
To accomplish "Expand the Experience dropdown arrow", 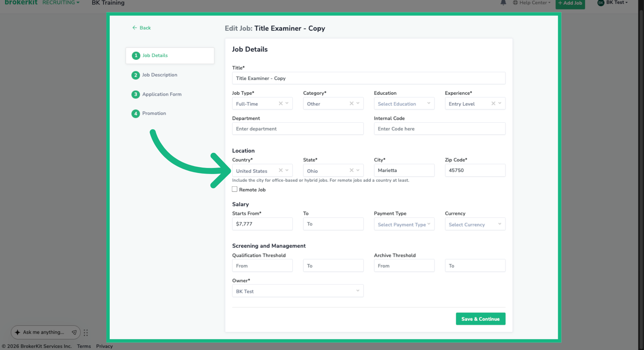I will (500, 103).
